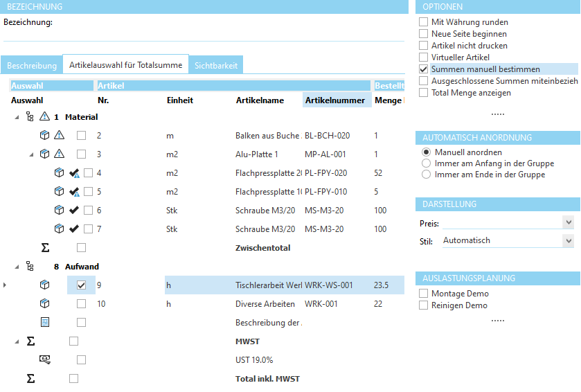Click the sigma icon for Total inkl. MWST
581x392 pixels.
coord(30,378)
